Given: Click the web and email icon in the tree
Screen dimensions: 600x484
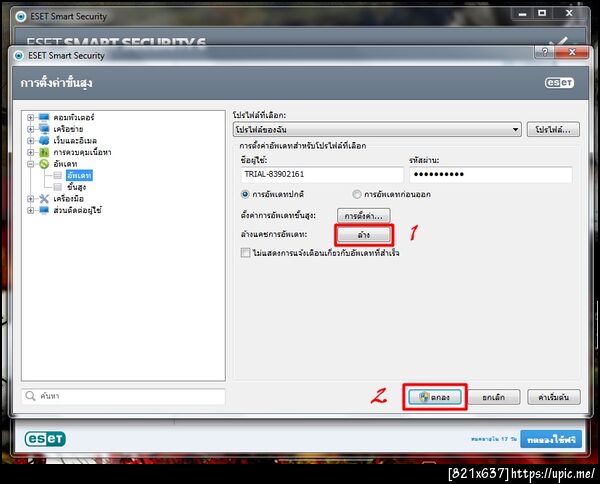Looking at the screenshot, I should [44, 140].
